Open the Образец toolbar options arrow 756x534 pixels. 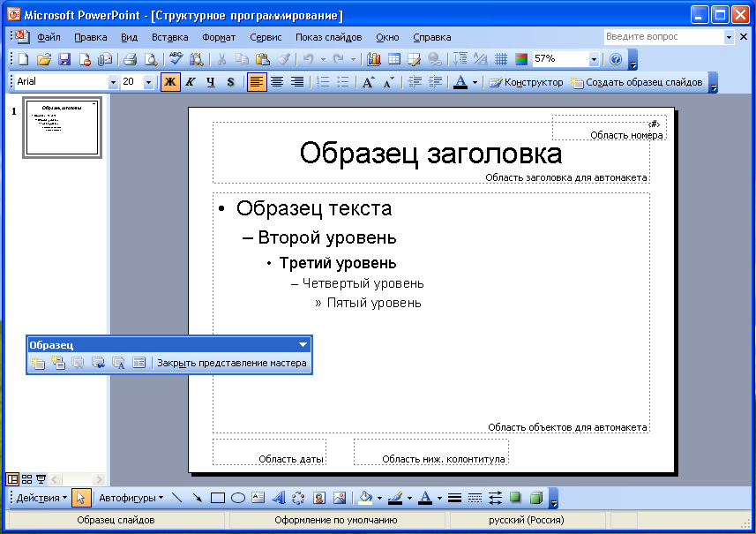pos(303,344)
